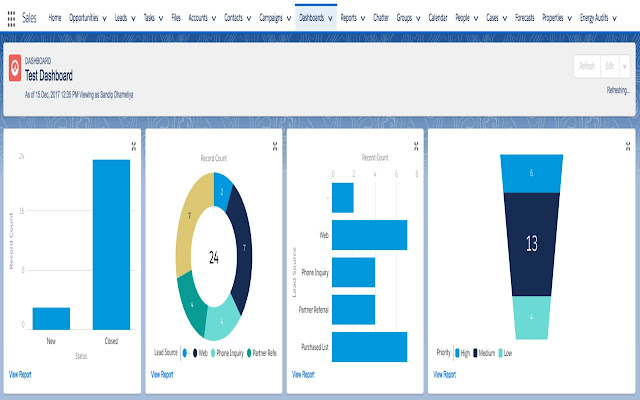Open View Report under the donut chart
640x400 pixels.
pos(162,374)
